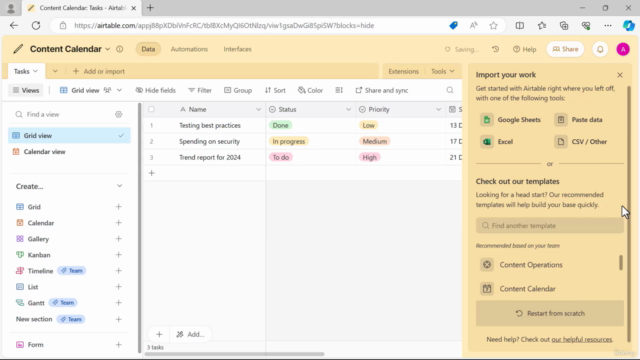The height and width of the screenshot is (360, 640).
Task: Expand the Content Calendar base name dropdown
Action: 107,49
